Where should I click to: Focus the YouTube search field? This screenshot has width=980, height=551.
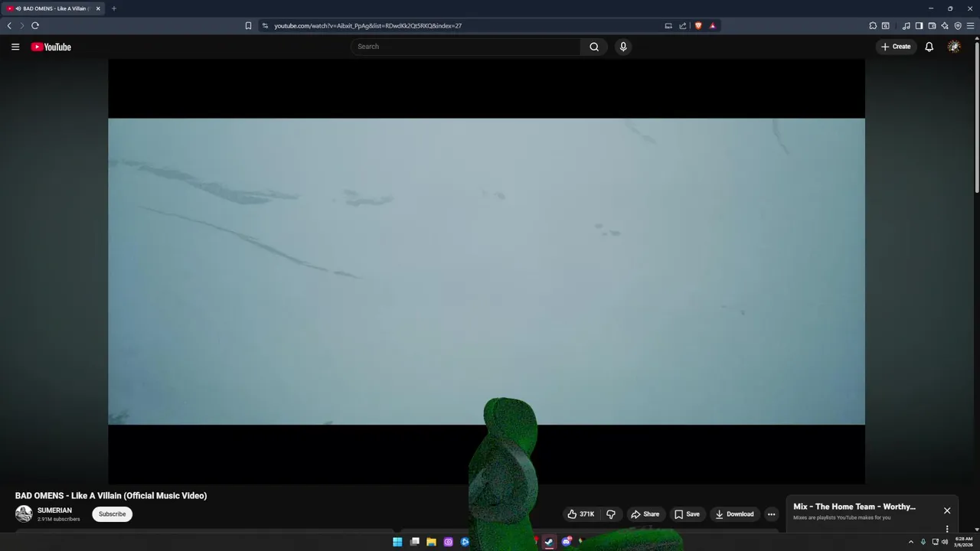tap(465, 47)
